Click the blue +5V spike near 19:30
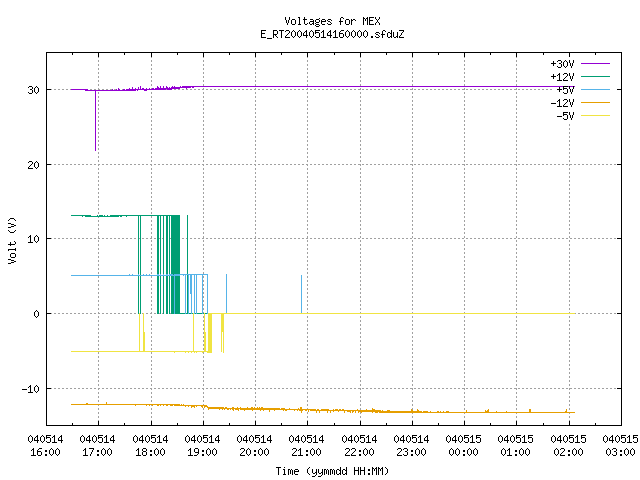 227,294
